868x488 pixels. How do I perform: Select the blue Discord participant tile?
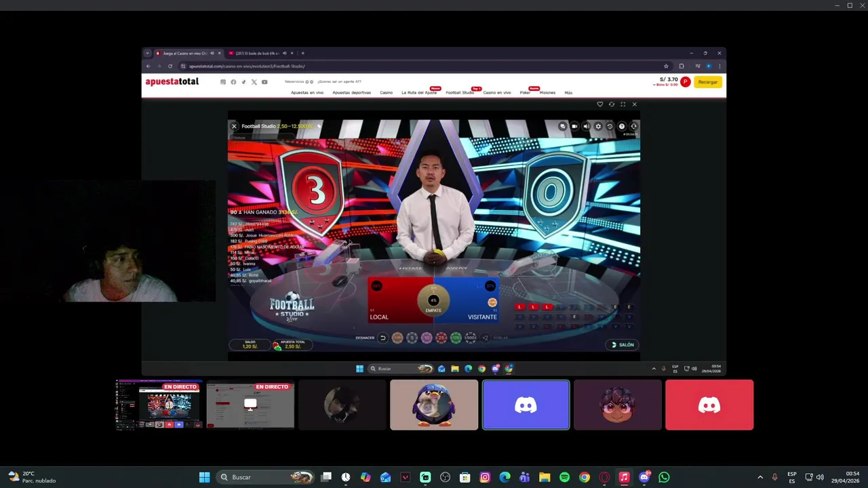pyautogui.click(x=526, y=405)
